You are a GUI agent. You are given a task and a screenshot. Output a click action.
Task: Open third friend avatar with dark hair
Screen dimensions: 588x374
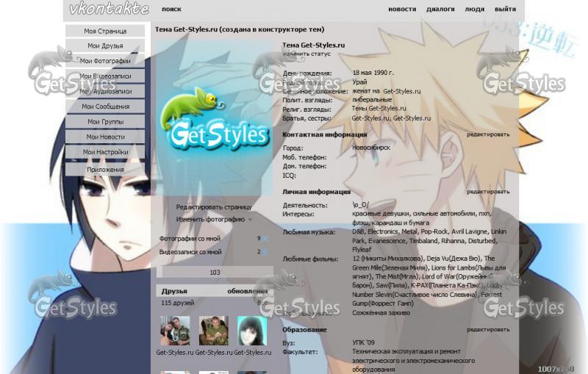tap(252, 331)
